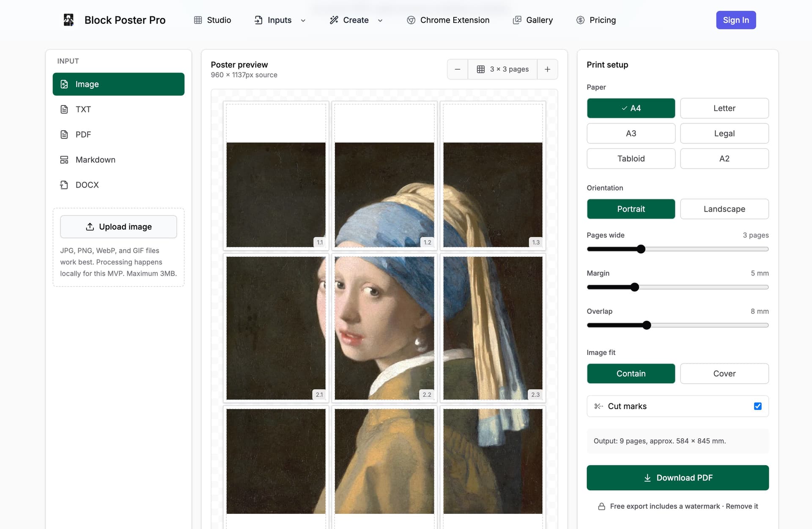Click the Create magic wand icon

coord(334,20)
